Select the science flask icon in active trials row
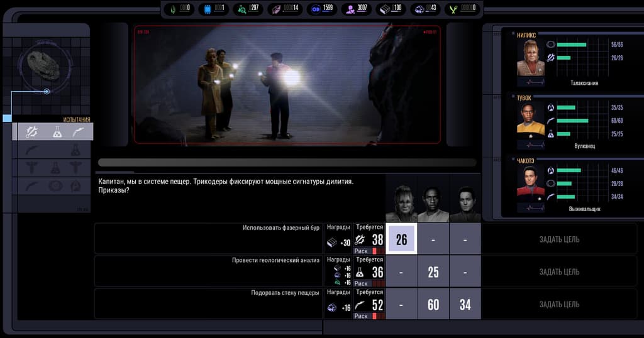Viewport: 644px width, 338px height. pyautogui.click(x=57, y=132)
